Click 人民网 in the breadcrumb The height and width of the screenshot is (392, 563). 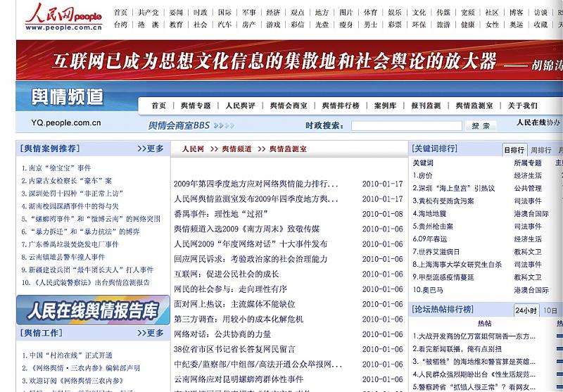(193, 149)
